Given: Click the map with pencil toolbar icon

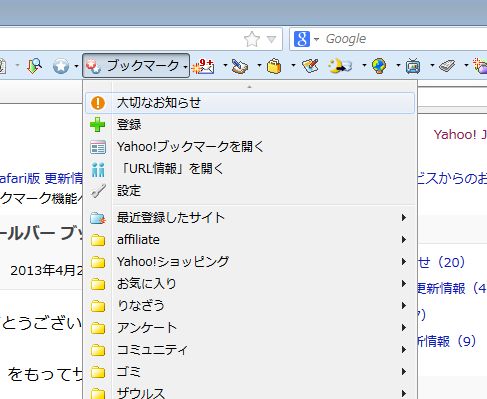Looking at the screenshot, I should click(x=310, y=66).
